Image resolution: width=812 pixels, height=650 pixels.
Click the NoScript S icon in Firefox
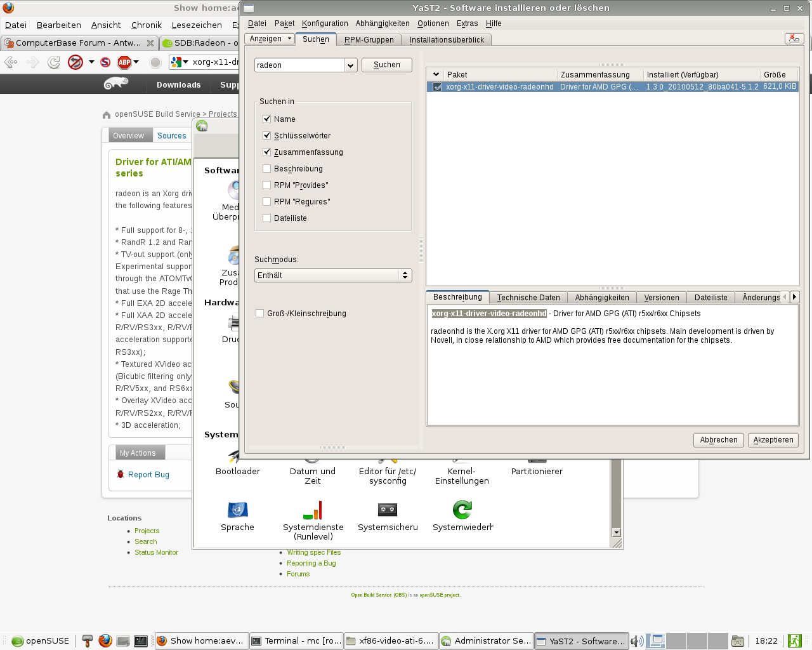click(105, 62)
